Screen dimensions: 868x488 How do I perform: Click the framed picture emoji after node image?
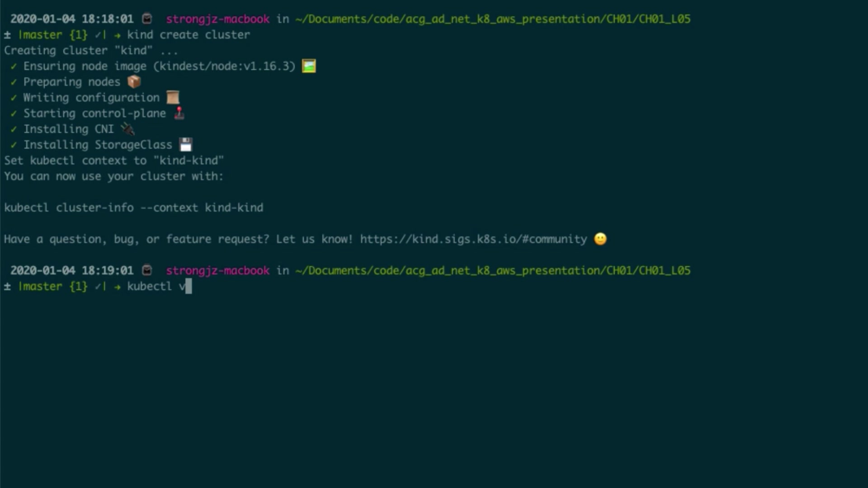(x=309, y=66)
